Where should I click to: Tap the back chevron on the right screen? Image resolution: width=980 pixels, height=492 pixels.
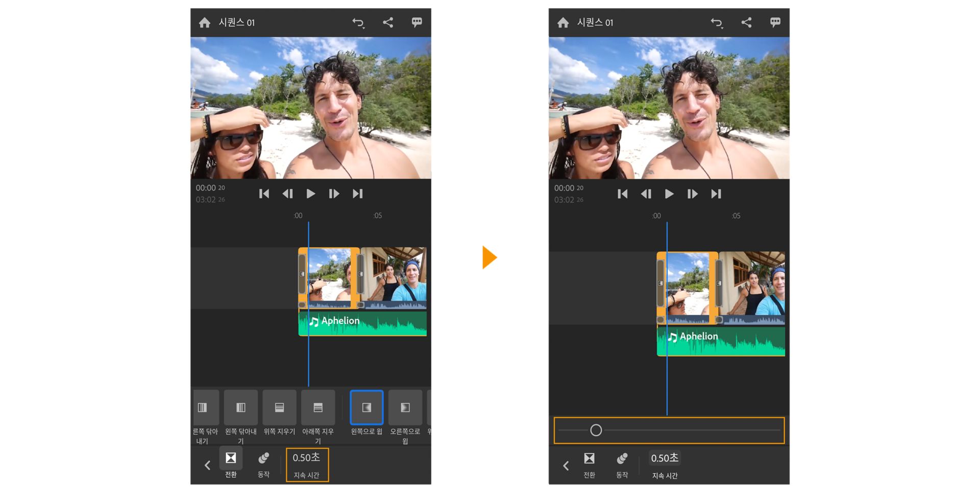[566, 465]
